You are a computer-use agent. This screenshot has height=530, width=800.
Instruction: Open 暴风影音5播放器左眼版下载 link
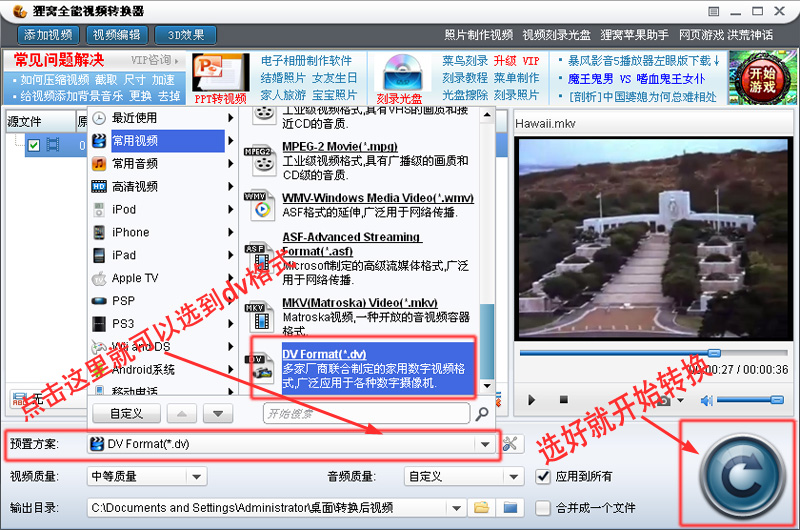(x=644, y=61)
